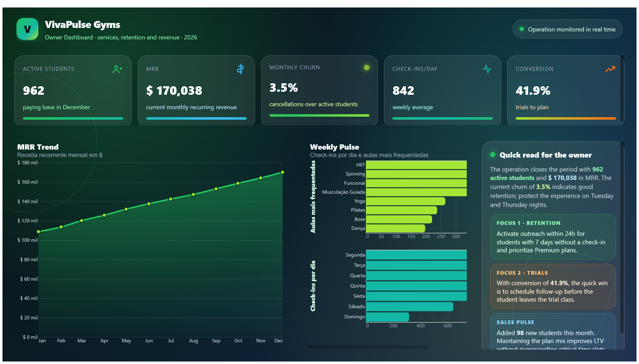Click the Quarta bar in check-ins chart
The width and height of the screenshot is (639, 364).
coord(416,275)
